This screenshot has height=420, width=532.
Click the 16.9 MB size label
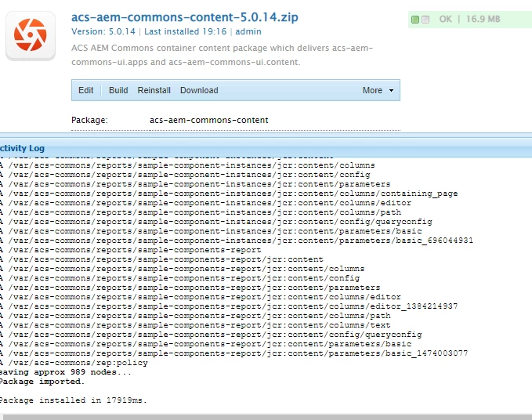(x=483, y=19)
